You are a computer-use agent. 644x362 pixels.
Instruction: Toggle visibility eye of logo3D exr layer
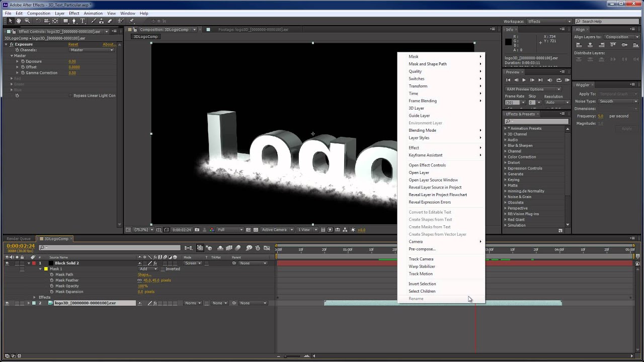pos(7,303)
